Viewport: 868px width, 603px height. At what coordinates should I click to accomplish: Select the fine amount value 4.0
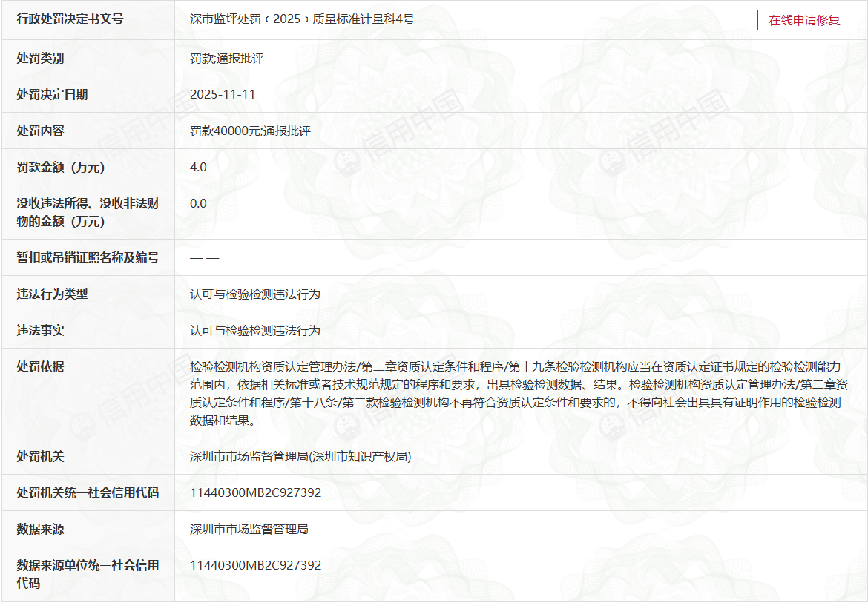198,167
